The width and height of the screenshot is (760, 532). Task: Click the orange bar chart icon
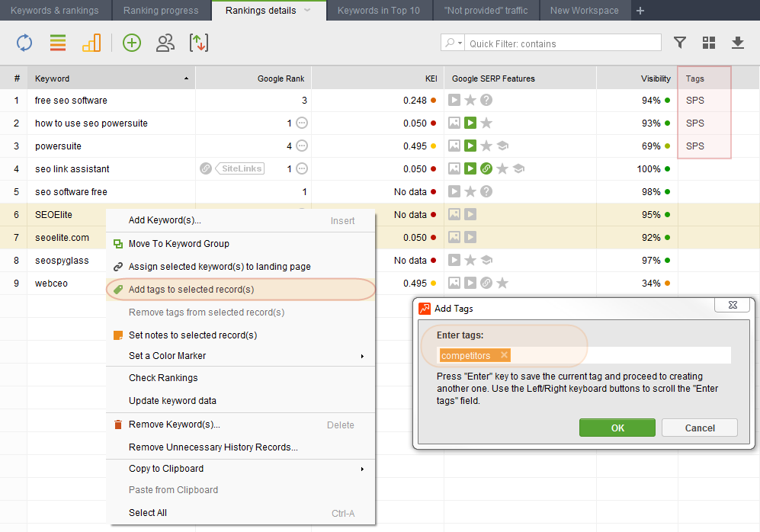pyautogui.click(x=91, y=43)
